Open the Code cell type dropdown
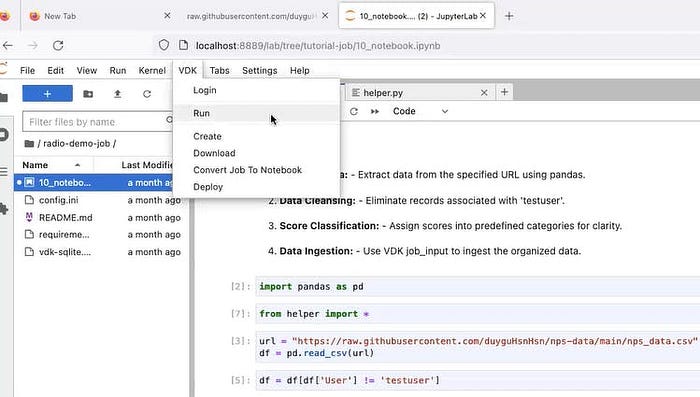 point(420,111)
